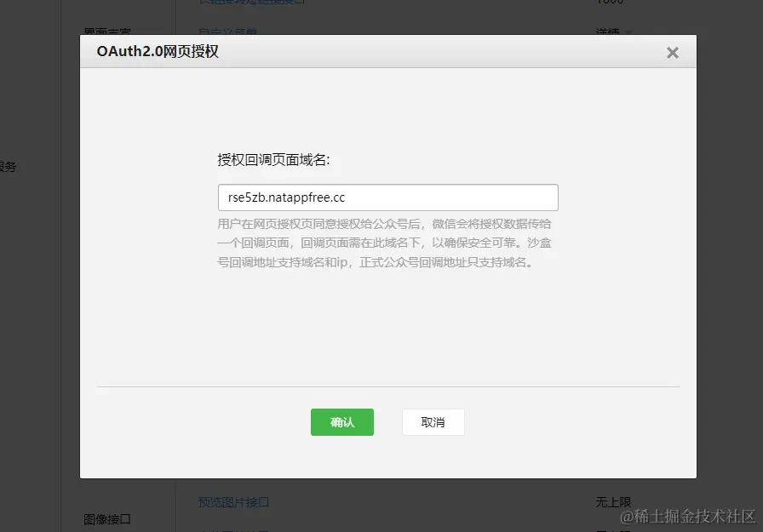The width and height of the screenshot is (763, 532).
Task: Cancel using the 取消 button
Action: tap(433, 422)
